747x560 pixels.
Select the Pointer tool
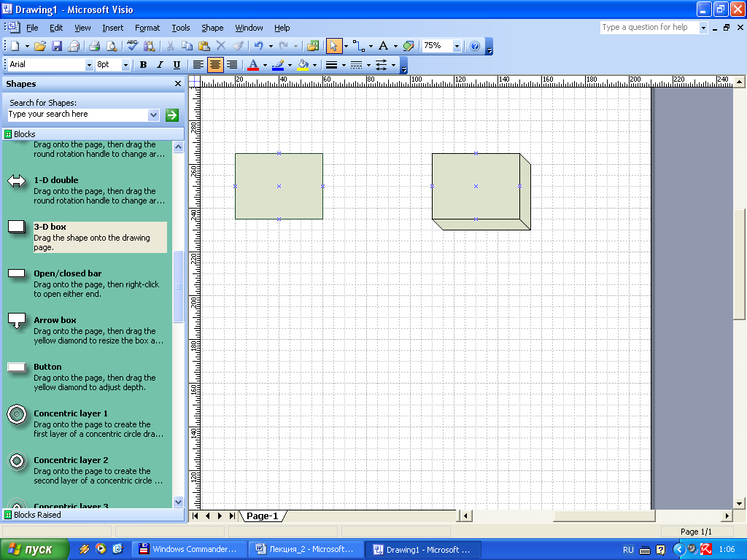(x=333, y=46)
